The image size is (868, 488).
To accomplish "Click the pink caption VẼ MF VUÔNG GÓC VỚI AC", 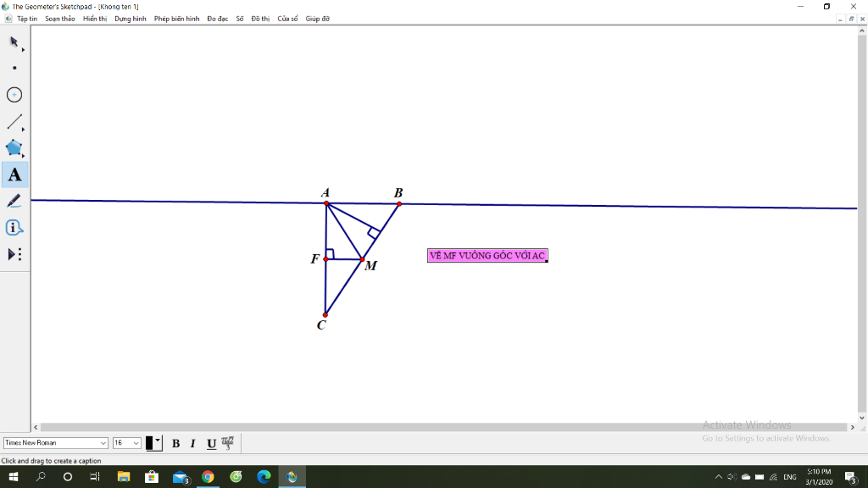I will coord(487,255).
